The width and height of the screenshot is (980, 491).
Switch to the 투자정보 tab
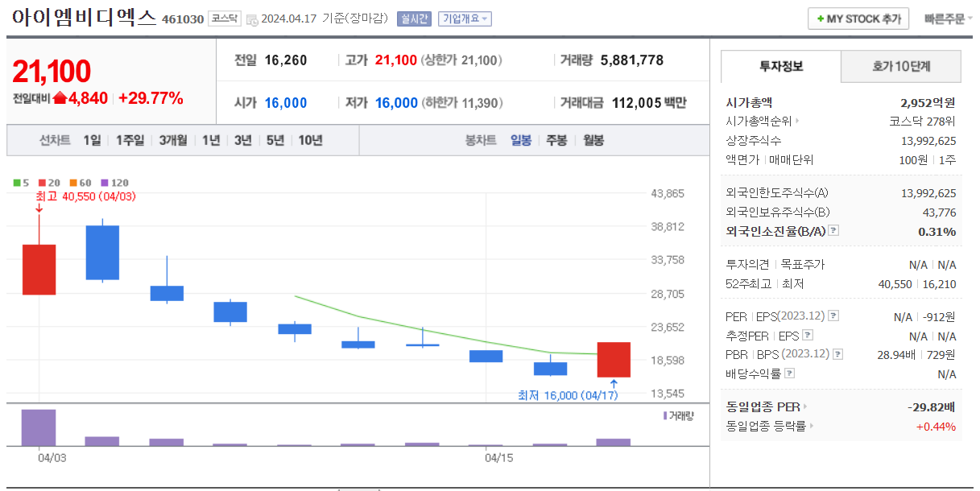click(781, 67)
